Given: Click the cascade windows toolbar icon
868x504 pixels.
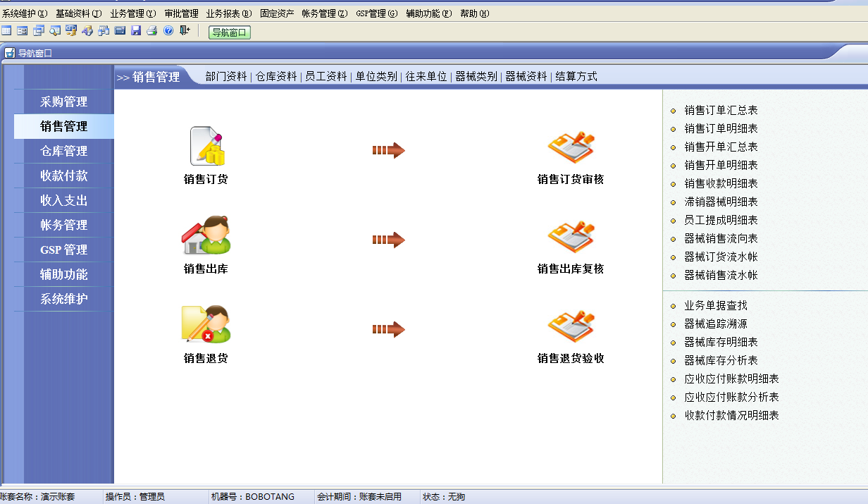Looking at the screenshot, I should [x=39, y=30].
